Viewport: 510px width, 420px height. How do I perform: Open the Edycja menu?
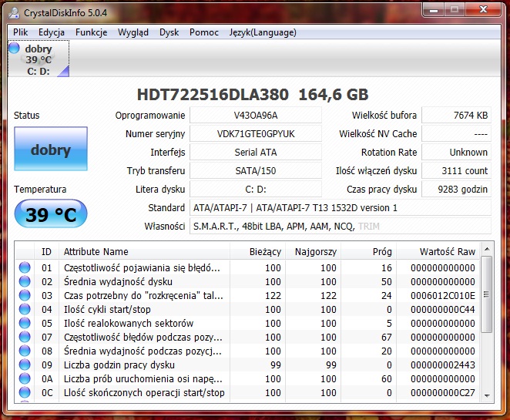[x=52, y=32]
